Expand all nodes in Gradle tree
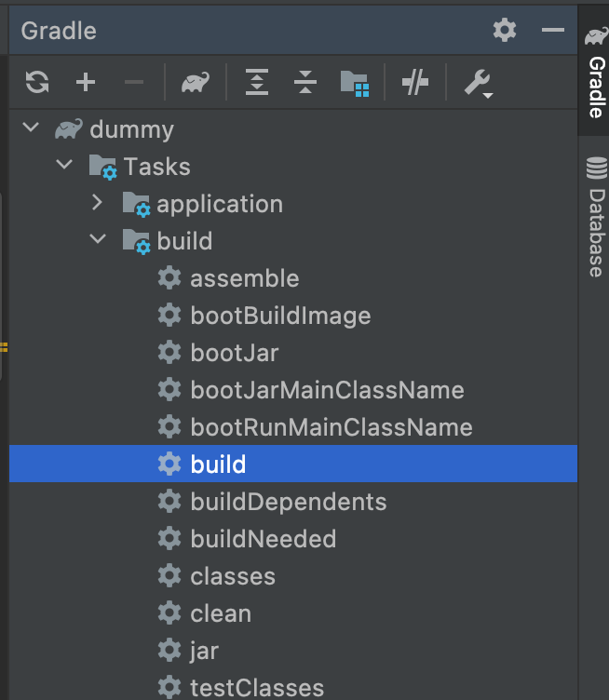The image size is (609, 700). pos(257,82)
